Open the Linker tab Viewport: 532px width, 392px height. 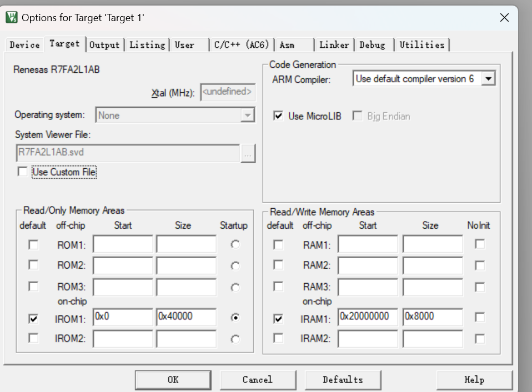tap(334, 45)
